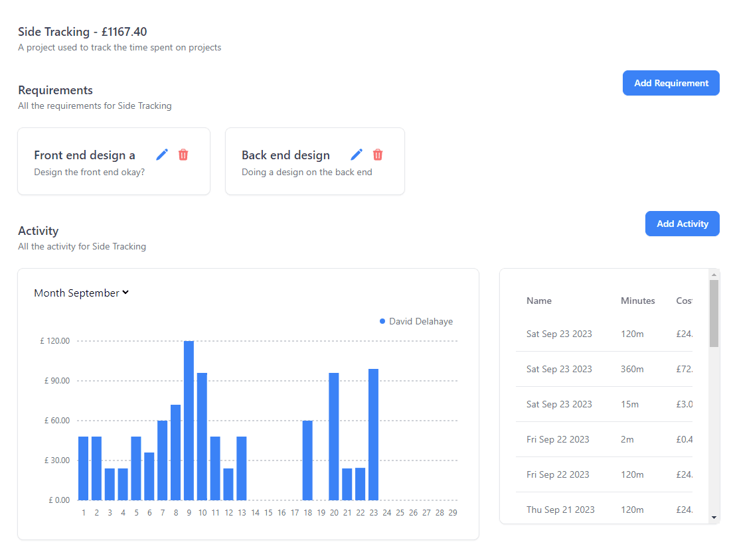Image resolution: width=729 pixels, height=560 pixels.
Task: Click Add Requirement
Action: pos(671,83)
